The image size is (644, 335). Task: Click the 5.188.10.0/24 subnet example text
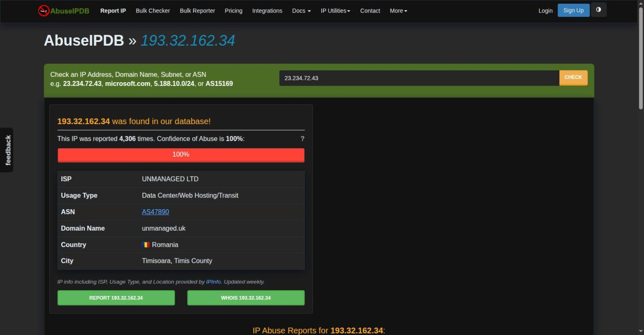[x=174, y=84]
